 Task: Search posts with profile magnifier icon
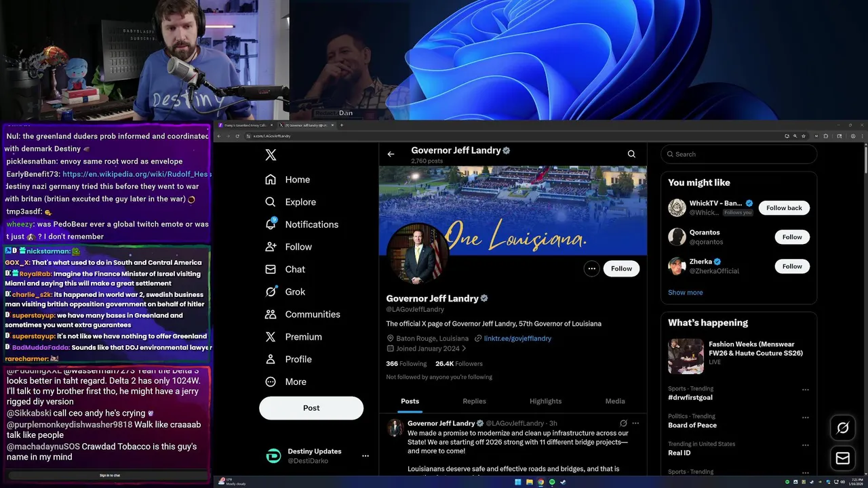click(x=631, y=154)
